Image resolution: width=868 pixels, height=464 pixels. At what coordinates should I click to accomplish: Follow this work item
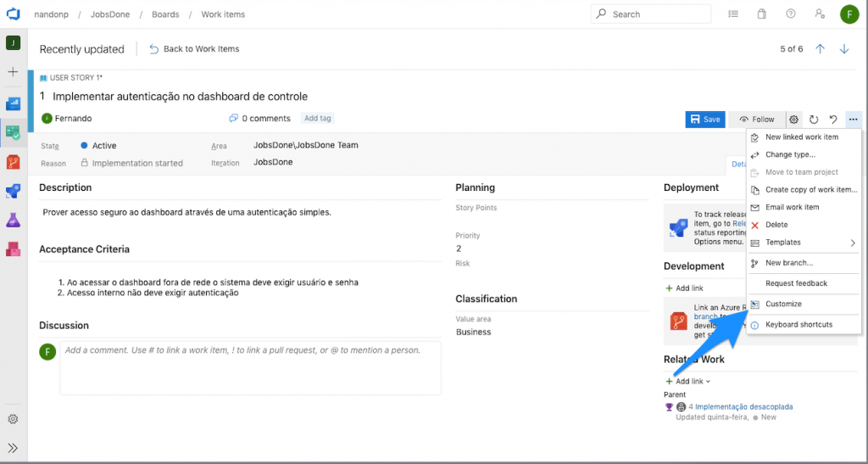point(757,119)
